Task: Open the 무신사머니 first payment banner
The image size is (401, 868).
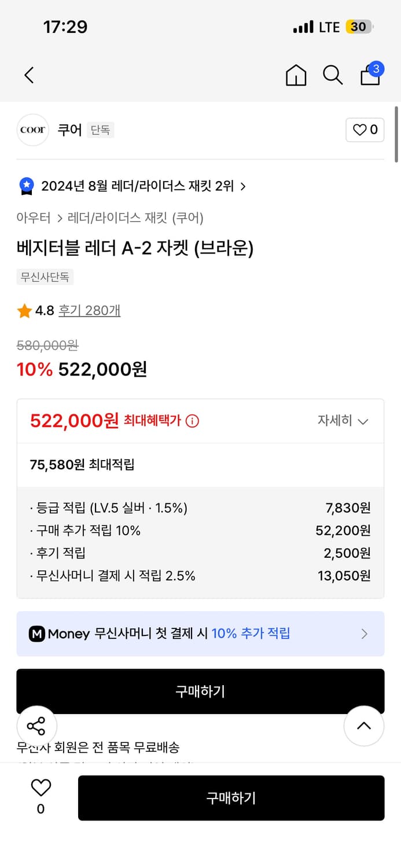Action: pyautogui.click(x=200, y=634)
